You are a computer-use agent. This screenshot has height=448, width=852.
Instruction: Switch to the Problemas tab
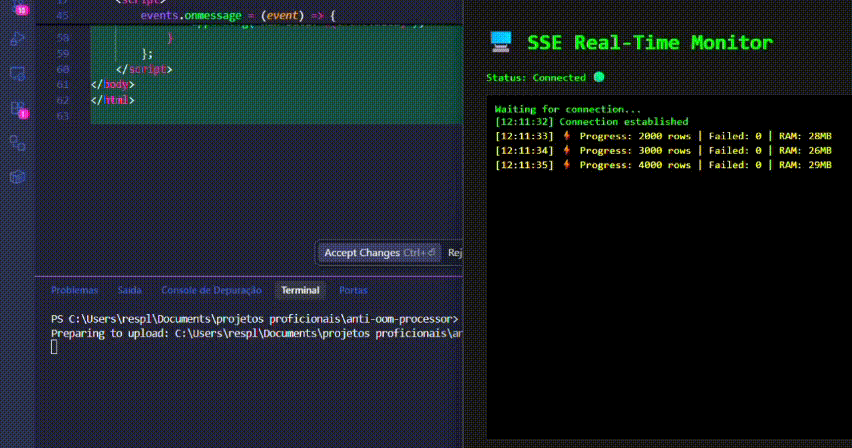75,290
